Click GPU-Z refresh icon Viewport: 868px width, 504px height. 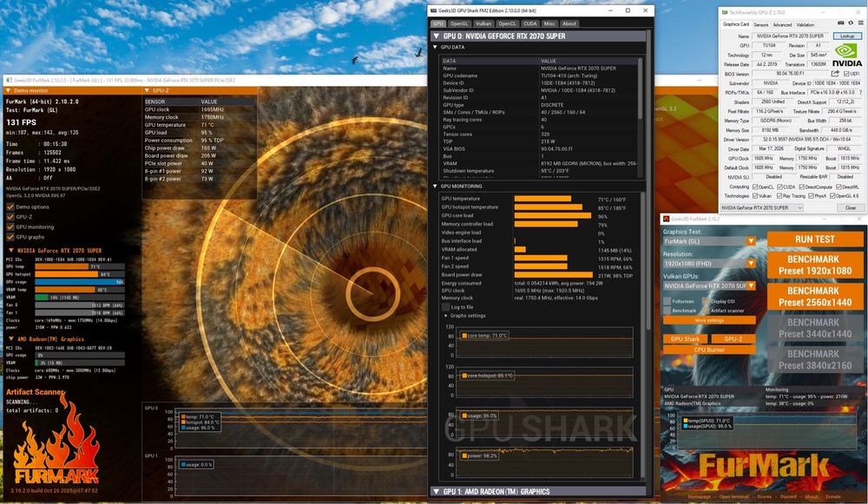851,23
